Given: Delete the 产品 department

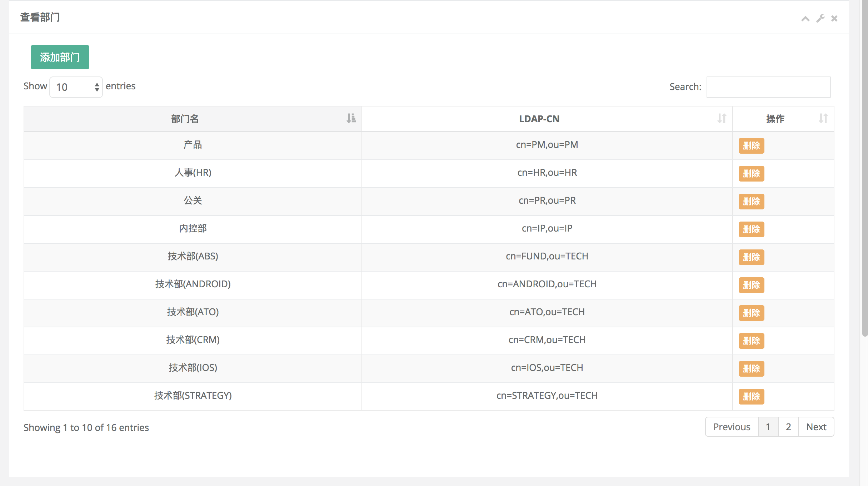Looking at the screenshot, I should 751,146.
